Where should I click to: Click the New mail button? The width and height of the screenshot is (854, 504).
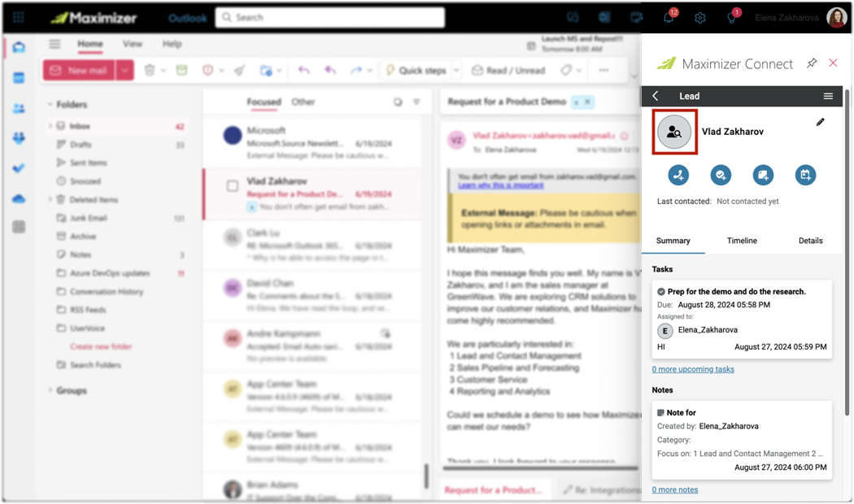click(80, 70)
